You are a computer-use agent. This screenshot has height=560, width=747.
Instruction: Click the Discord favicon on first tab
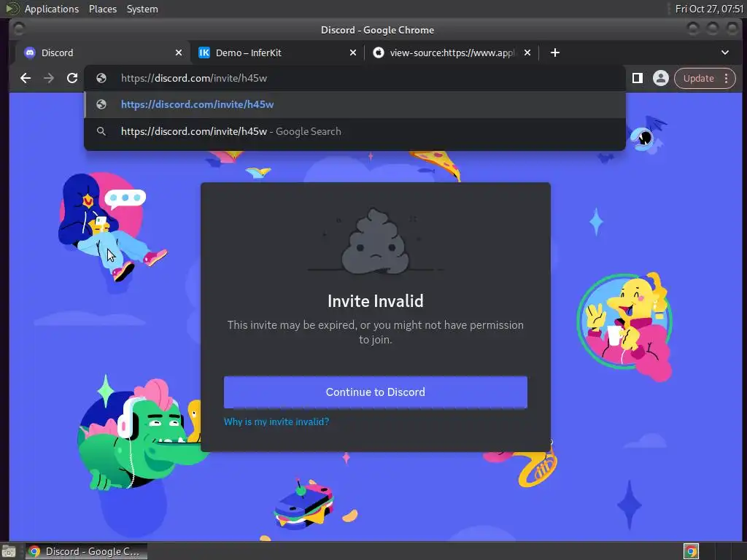(29, 52)
